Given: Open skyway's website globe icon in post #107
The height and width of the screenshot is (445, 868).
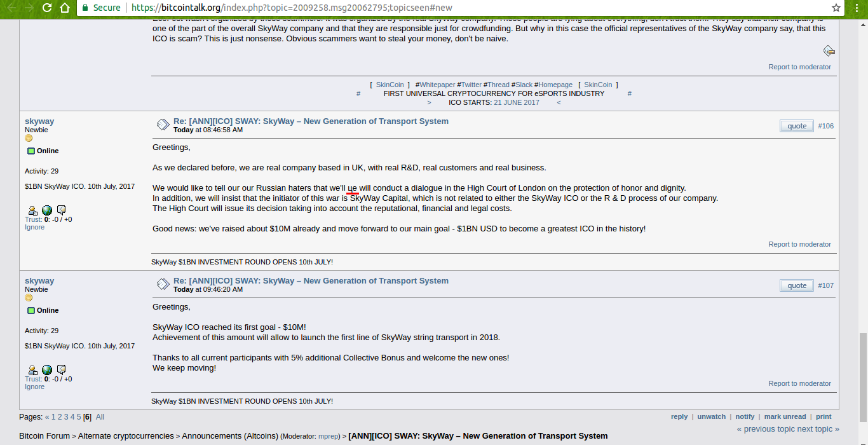Looking at the screenshot, I should click(47, 370).
